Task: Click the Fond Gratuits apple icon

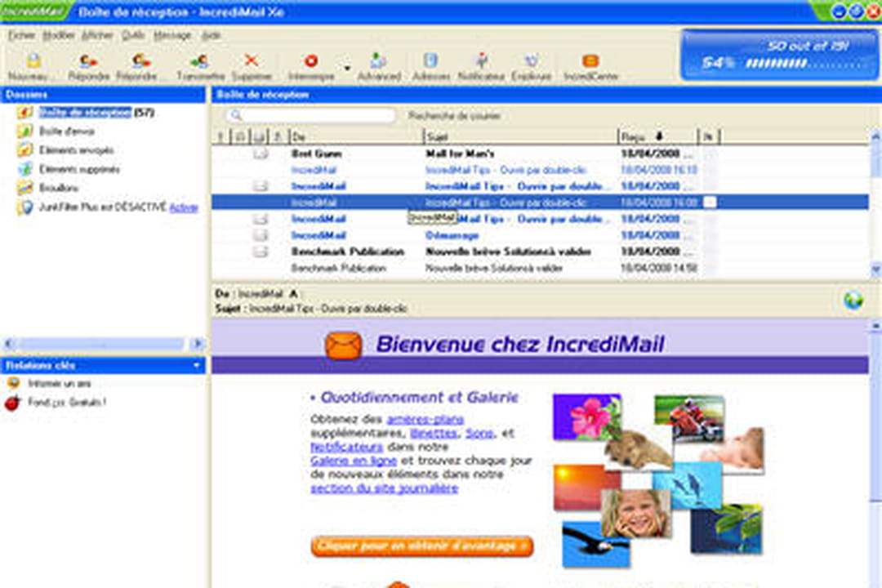Action: point(12,403)
